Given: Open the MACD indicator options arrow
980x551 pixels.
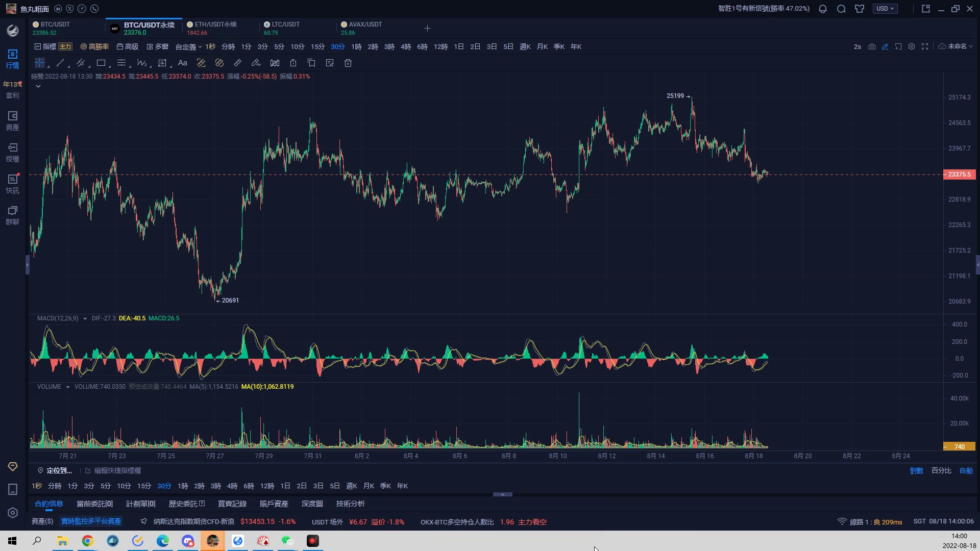Looking at the screenshot, I should 85,319.
